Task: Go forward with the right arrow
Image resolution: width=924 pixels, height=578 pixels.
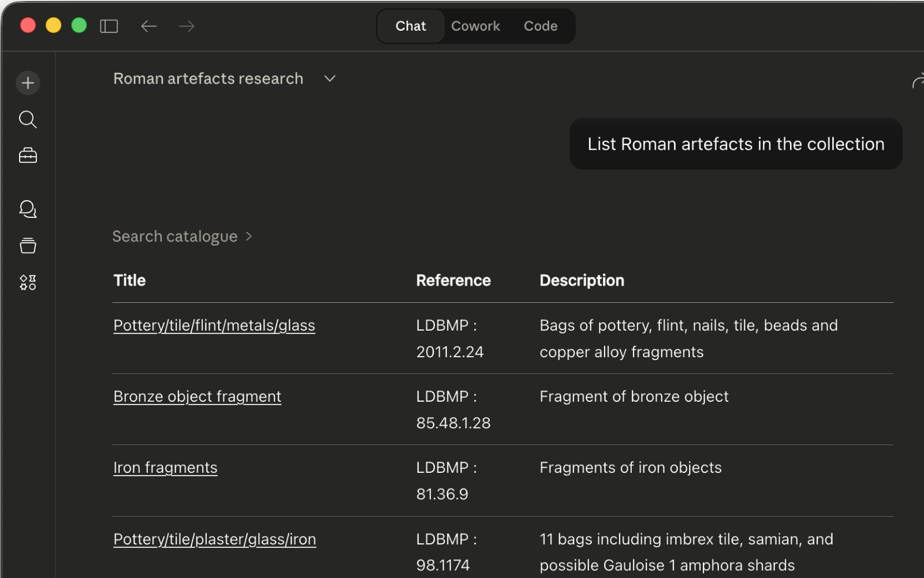Action: [187, 26]
